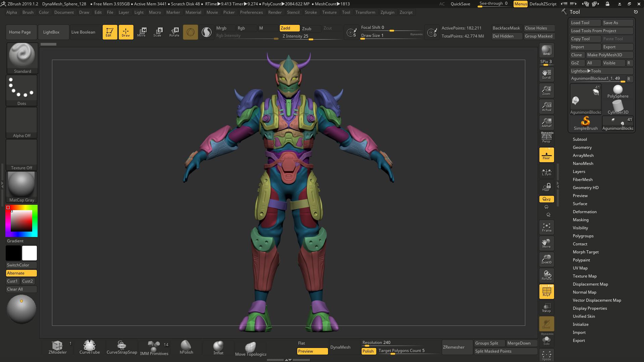Open the Material menu
Viewport: 644px width, 362px height.
(193, 12)
